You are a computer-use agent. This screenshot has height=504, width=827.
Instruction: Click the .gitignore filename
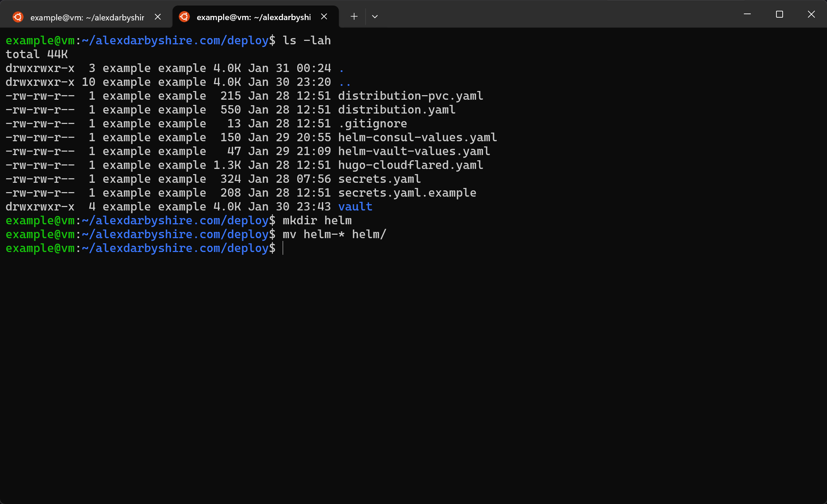pyautogui.click(x=373, y=124)
